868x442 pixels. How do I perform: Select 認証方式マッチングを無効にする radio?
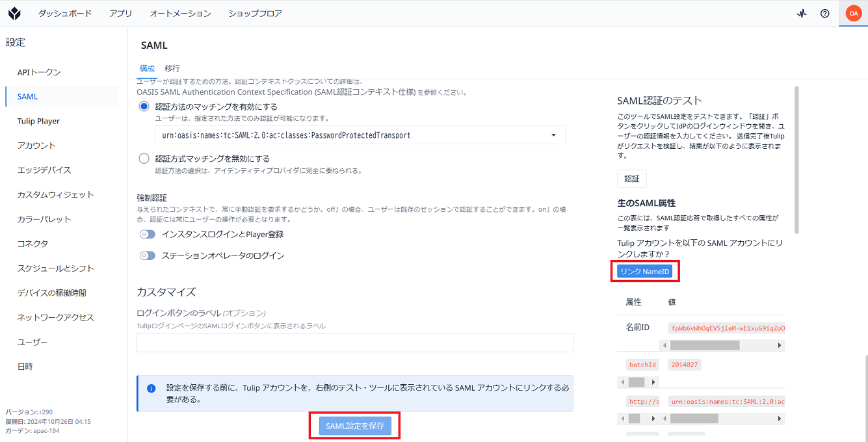144,158
